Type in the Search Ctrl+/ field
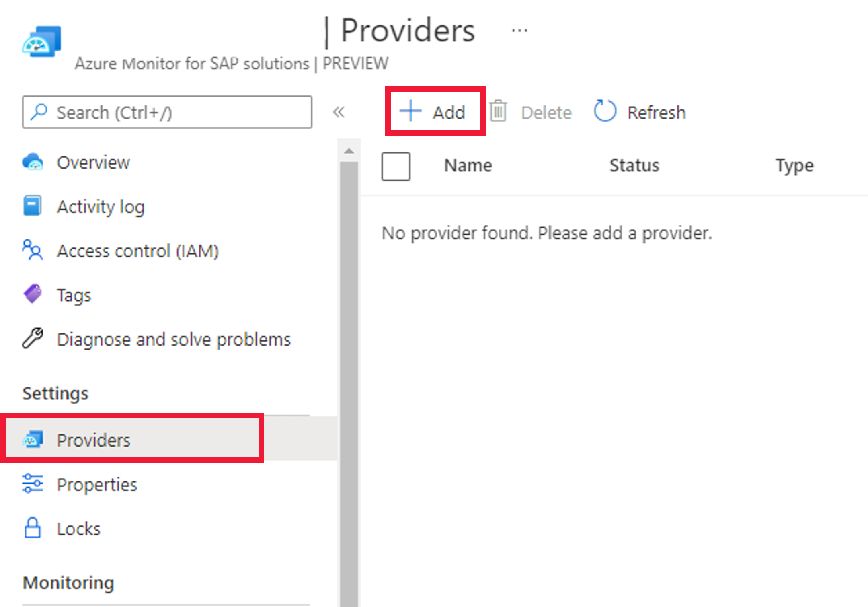The height and width of the screenshot is (607, 868). coord(167,113)
